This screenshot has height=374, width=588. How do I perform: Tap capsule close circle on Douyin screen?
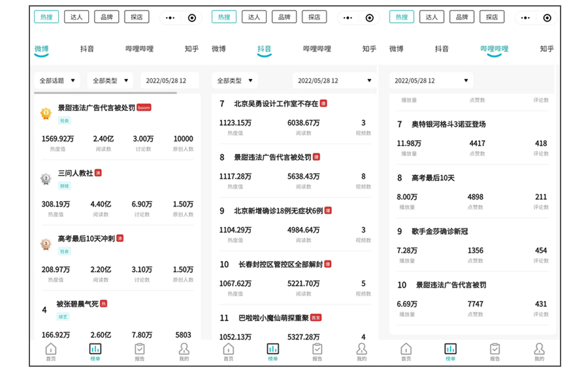[x=370, y=18]
